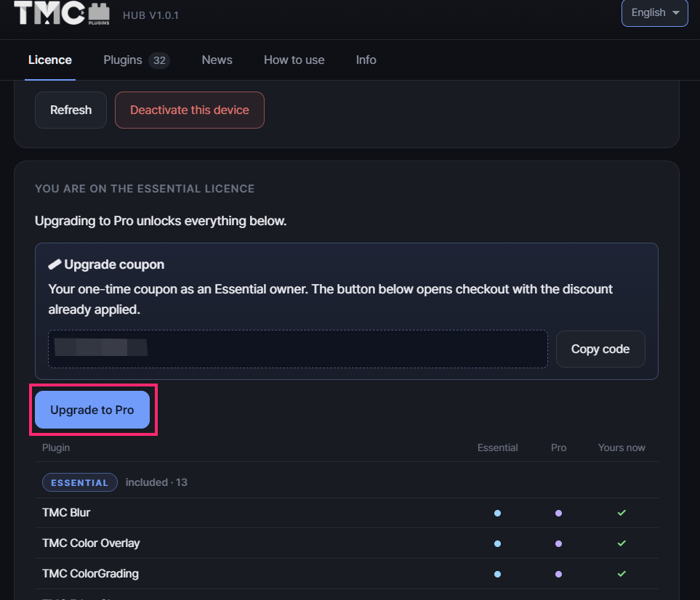The height and width of the screenshot is (600, 700).
Task: Open the English language dropdown
Action: tap(654, 13)
